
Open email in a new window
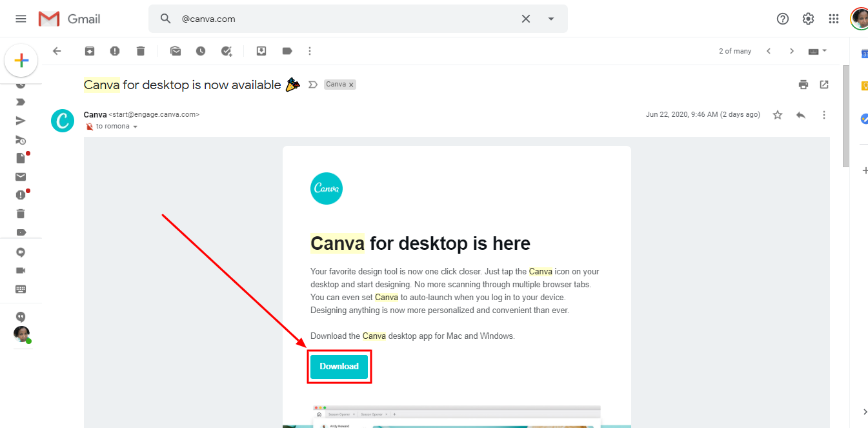[824, 85]
